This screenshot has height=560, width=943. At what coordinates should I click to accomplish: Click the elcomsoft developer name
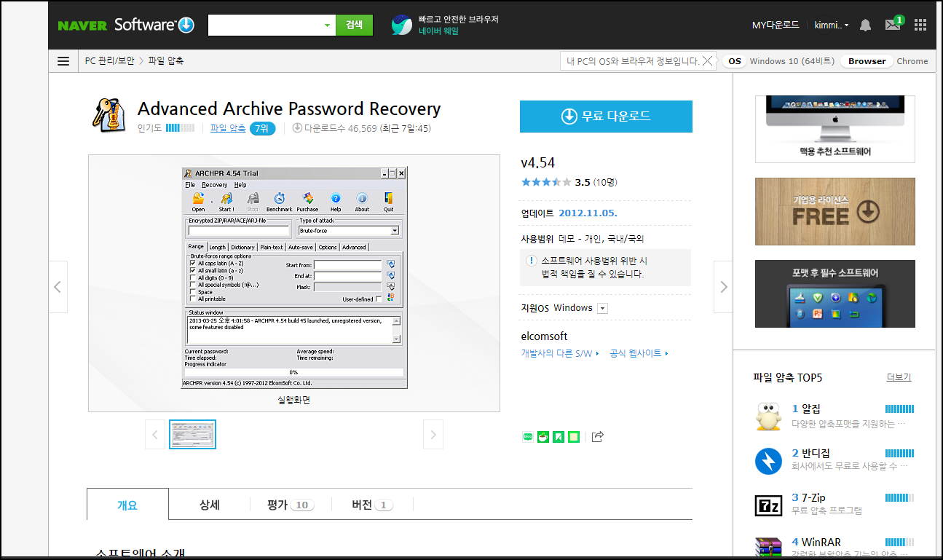coord(545,336)
